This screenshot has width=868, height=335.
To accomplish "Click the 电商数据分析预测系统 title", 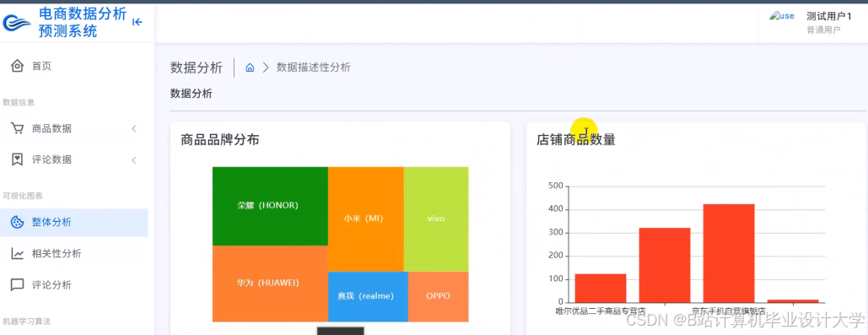I will coord(83,22).
